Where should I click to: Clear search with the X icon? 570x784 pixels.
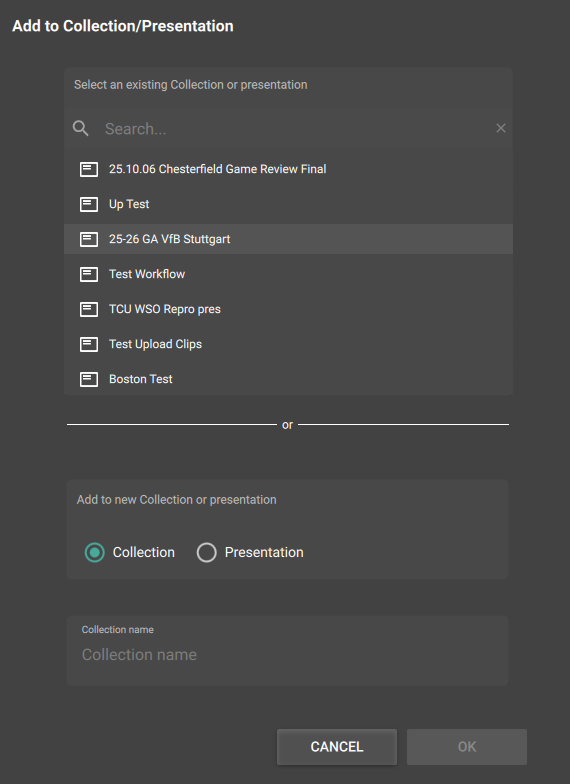(500, 128)
